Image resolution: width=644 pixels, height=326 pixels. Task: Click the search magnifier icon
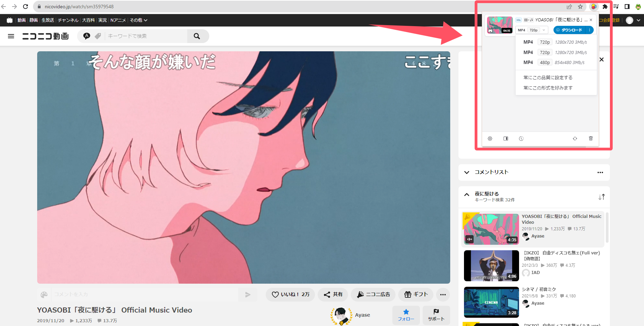click(197, 36)
